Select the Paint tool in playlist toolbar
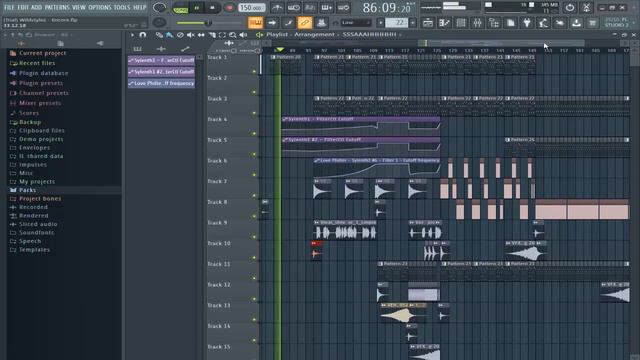 click(169, 35)
